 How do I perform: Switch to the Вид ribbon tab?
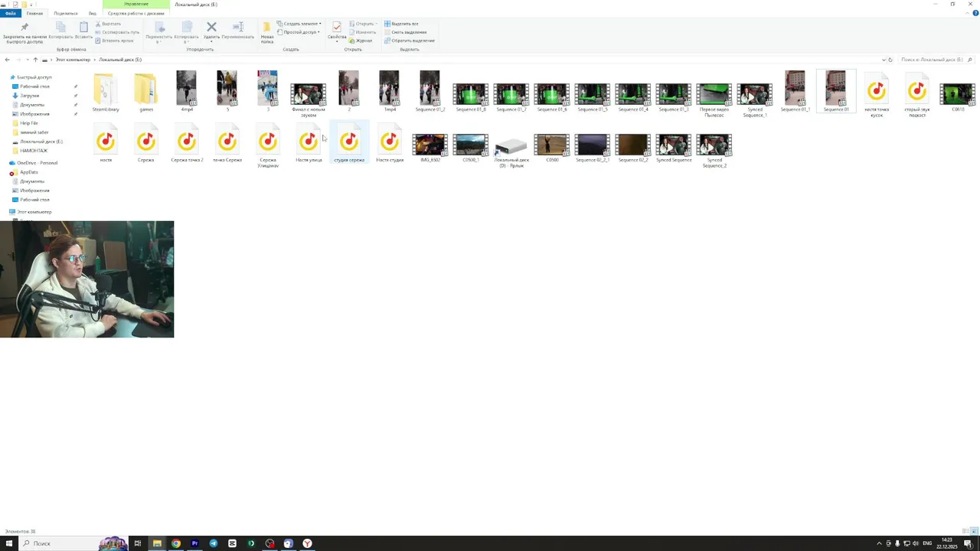pos(92,13)
